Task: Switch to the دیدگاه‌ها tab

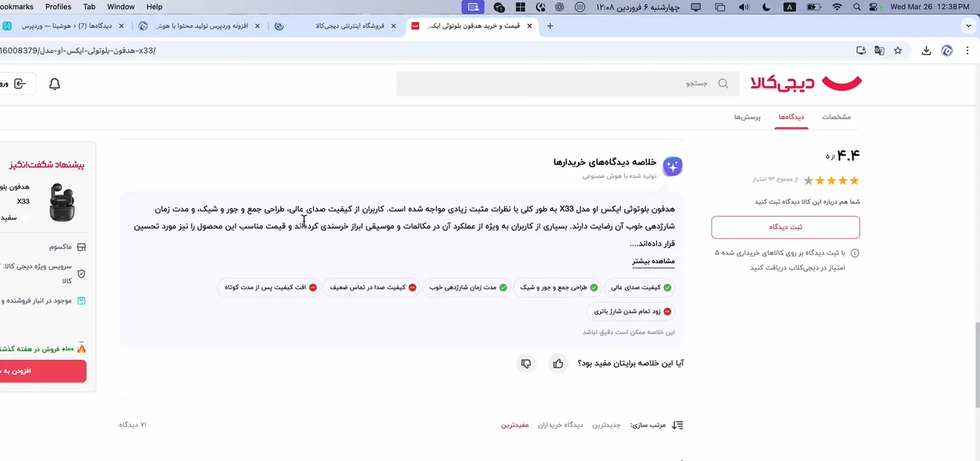Action: (x=791, y=116)
